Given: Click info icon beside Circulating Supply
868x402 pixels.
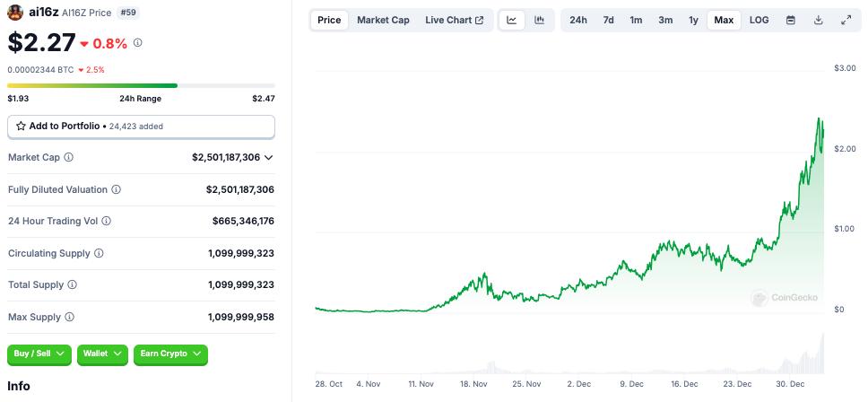Looking at the screenshot, I should click(x=94, y=253).
